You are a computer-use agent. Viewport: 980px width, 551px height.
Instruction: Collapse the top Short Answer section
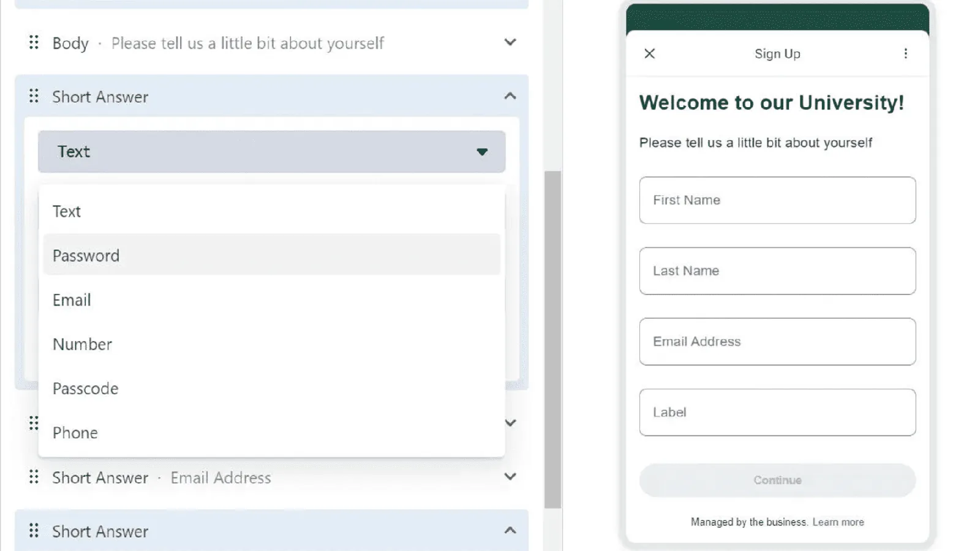click(x=510, y=96)
